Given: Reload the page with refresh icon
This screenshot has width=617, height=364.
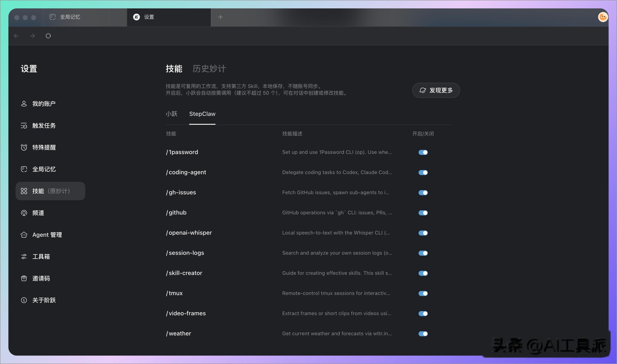Looking at the screenshot, I should click(48, 36).
